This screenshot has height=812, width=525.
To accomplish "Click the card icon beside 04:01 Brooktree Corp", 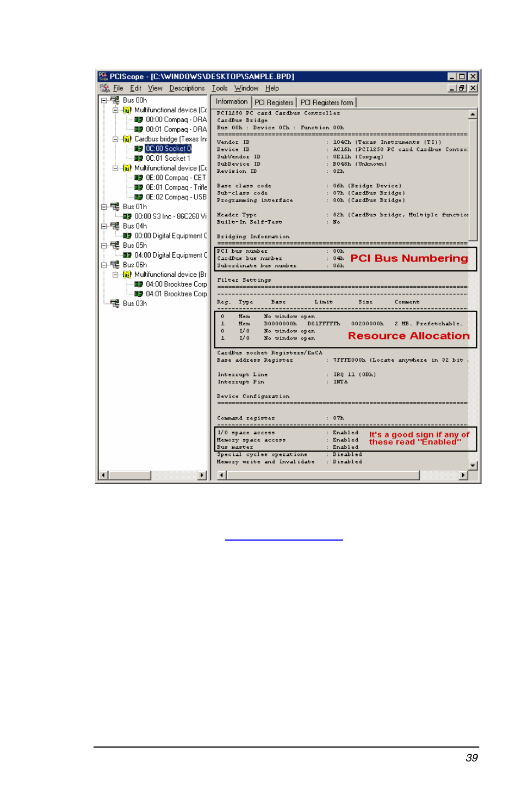I will point(139,294).
